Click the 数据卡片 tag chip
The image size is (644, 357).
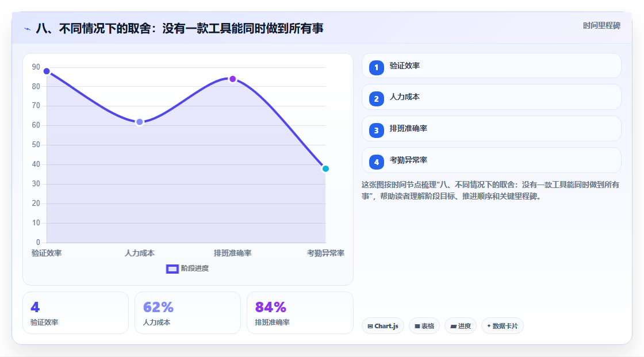coord(503,326)
